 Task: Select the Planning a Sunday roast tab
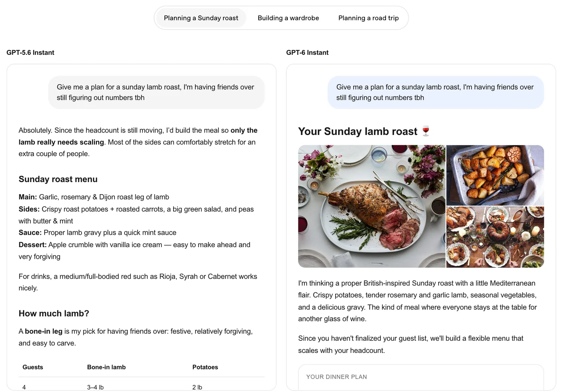(201, 18)
